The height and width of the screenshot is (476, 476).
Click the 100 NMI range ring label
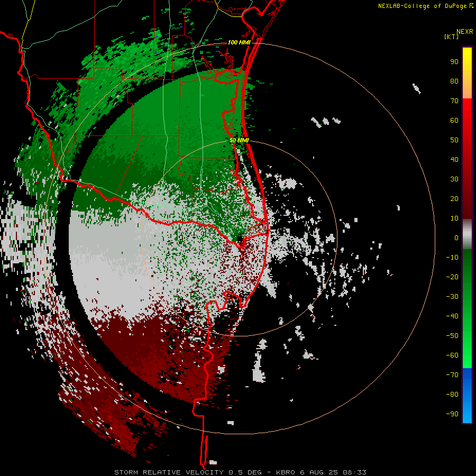click(x=239, y=42)
